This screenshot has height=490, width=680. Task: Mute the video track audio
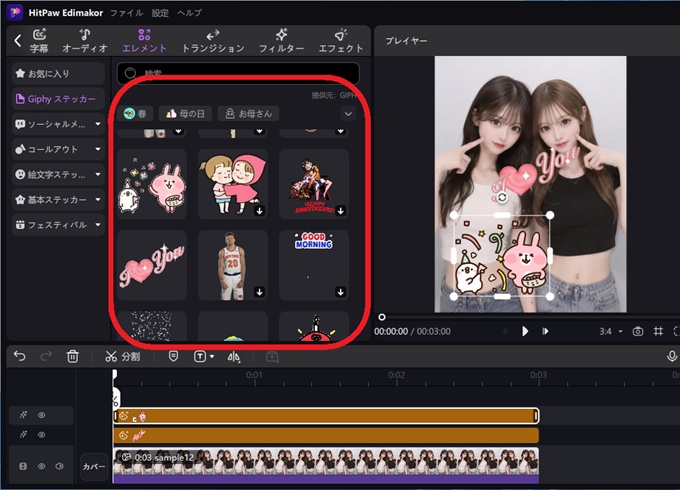pyautogui.click(x=59, y=466)
